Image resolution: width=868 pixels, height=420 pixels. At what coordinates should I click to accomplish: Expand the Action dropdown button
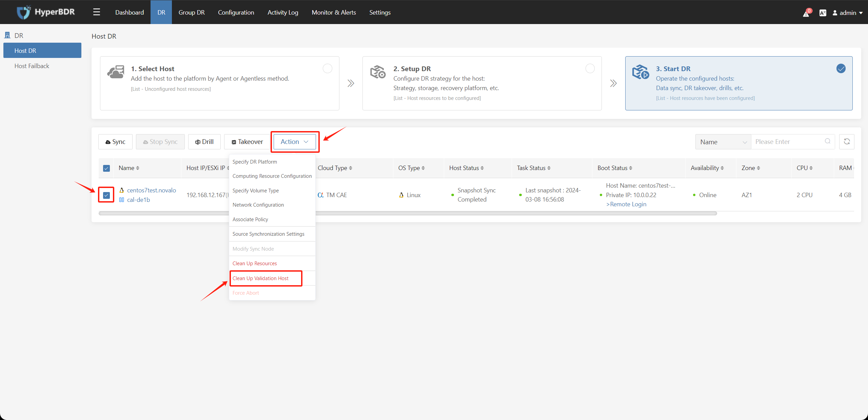coord(295,142)
